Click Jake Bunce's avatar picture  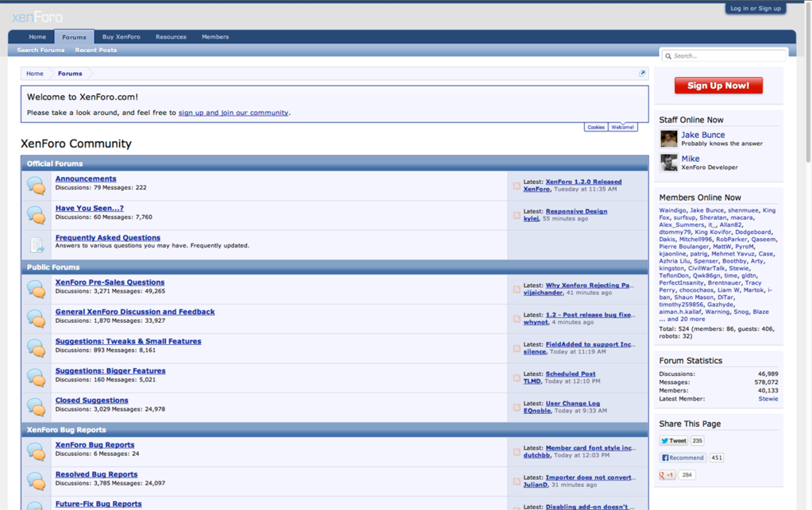(x=668, y=139)
